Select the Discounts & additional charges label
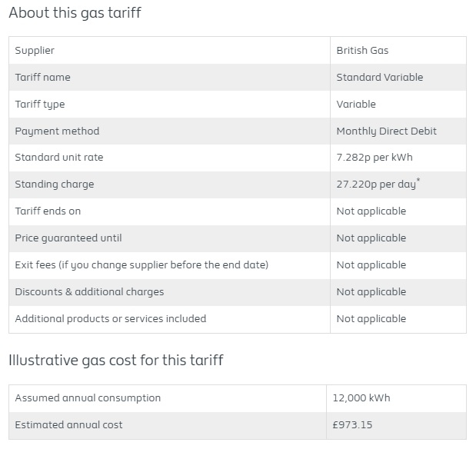The width and height of the screenshot is (476, 449). (89, 291)
